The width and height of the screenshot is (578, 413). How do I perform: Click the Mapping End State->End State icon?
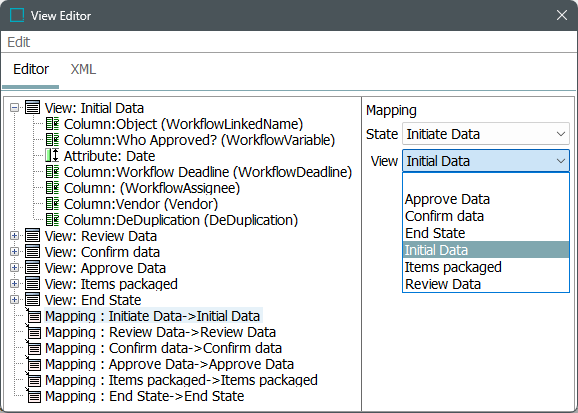coord(34,396)
